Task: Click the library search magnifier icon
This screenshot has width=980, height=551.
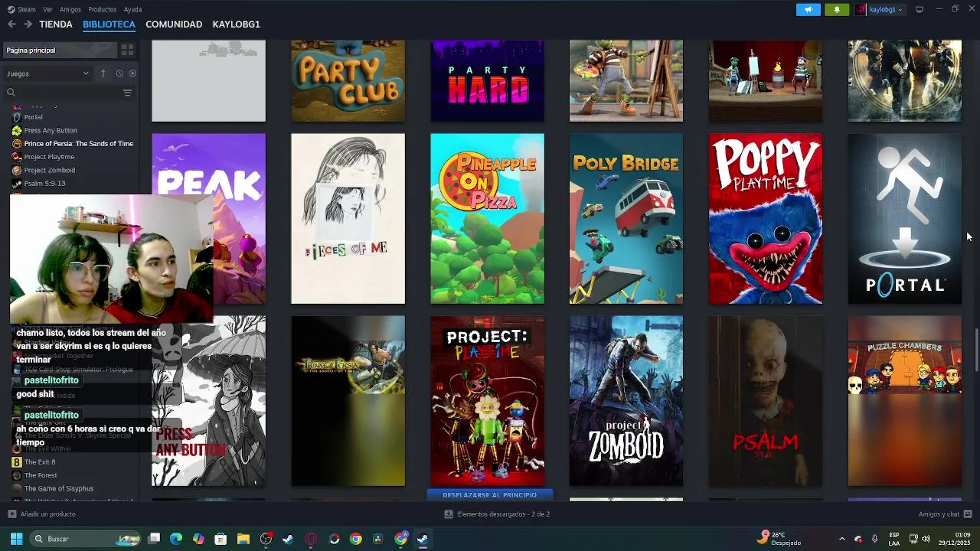Action: 11,93
